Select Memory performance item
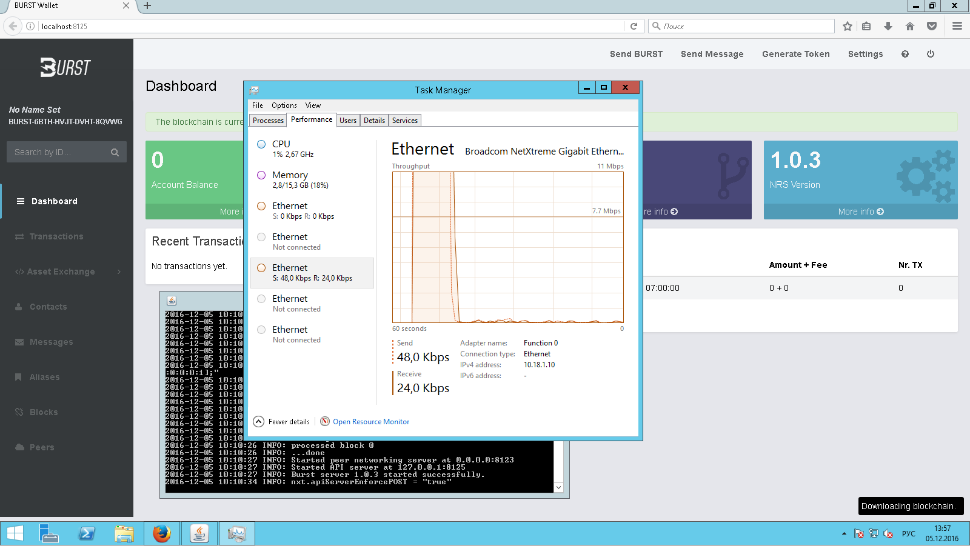Viewport: 970px width, 560px height. tap(312, 180)
